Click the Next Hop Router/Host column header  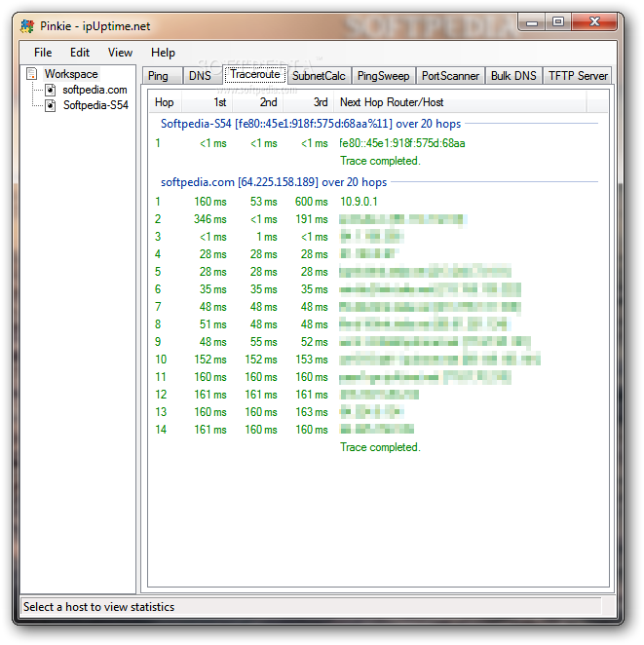tap(460, 102)
